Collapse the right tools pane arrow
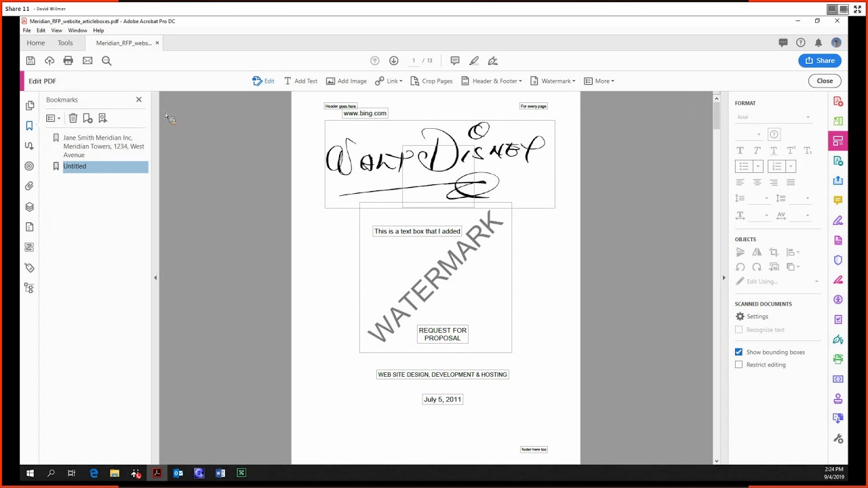Viewport: 868px width, 488px height. pos(724,278)
